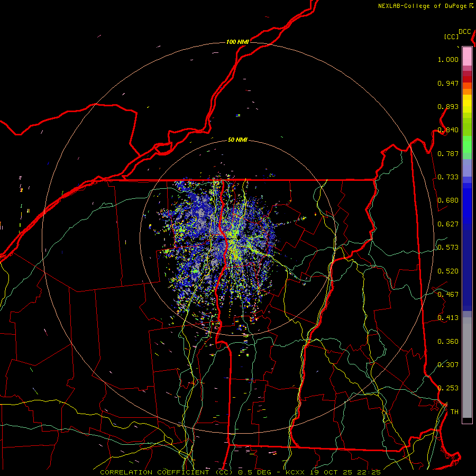Select the 0.253 legend value
This screenshot has width=476, height=476.
(448, 388)
